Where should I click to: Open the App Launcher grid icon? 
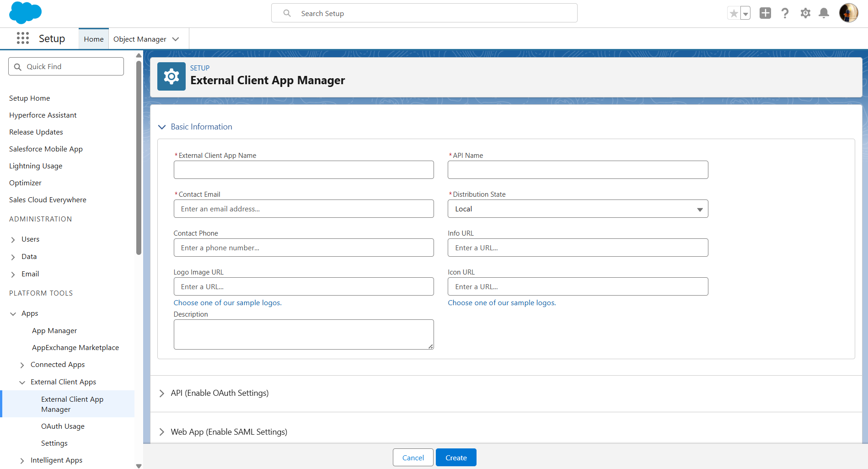[22, 38]
